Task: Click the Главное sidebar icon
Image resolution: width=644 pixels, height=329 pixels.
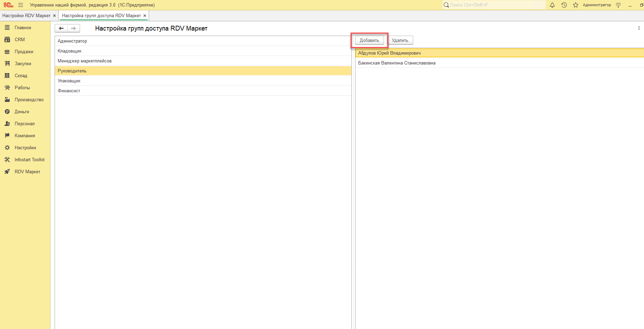Action: point(7,27)
